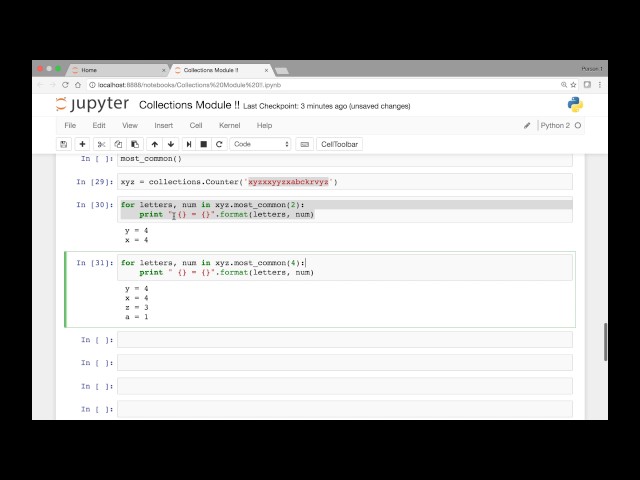Open the Insert menu
Viewport: 640px width, 480px height.
[164, 125]
